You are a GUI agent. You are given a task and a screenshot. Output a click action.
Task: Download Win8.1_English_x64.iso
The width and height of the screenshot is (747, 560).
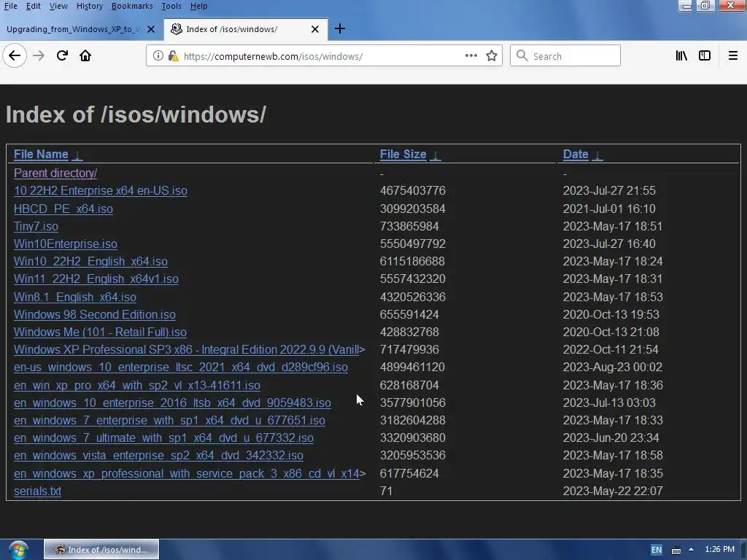tap(75, 297)
